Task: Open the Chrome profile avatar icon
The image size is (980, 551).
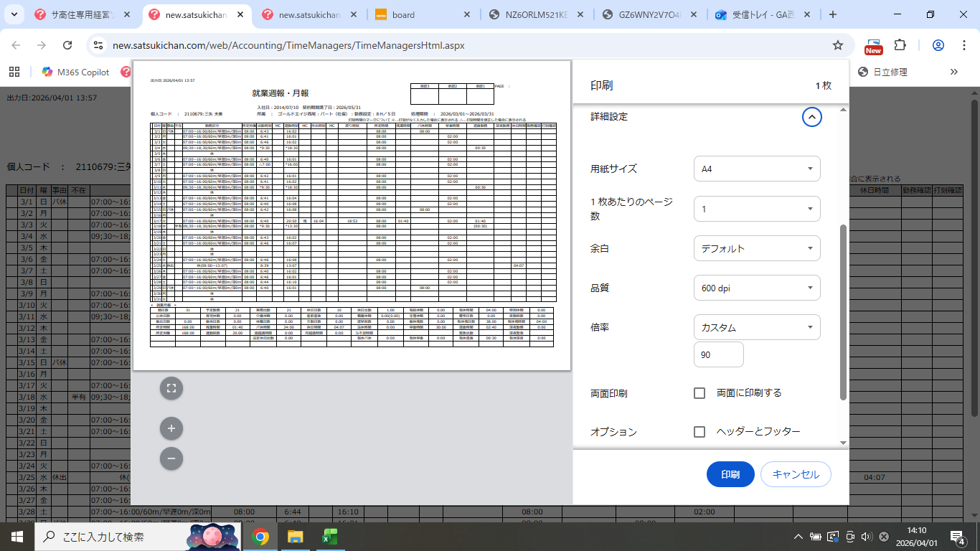Action: [938, 45]
